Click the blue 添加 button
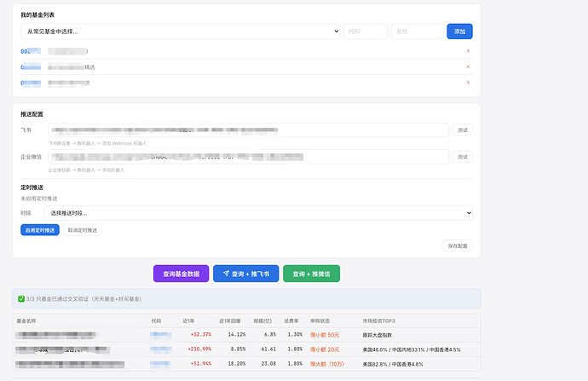 click(459, 32)
